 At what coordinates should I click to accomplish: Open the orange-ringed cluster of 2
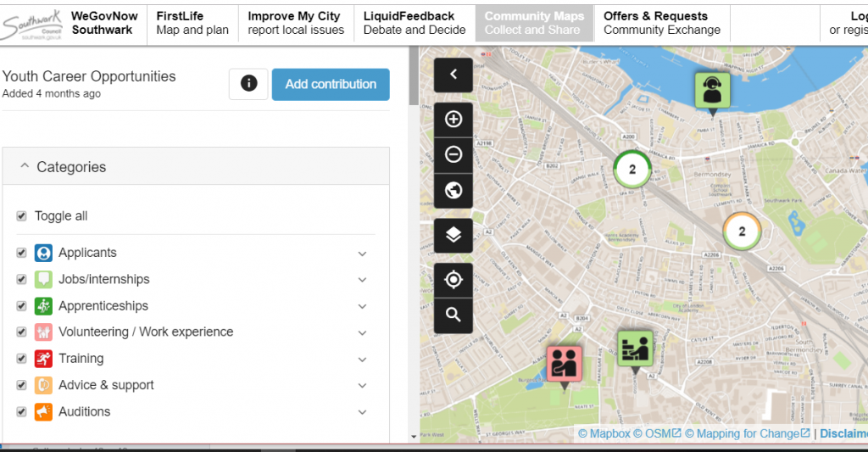[742, 232]
